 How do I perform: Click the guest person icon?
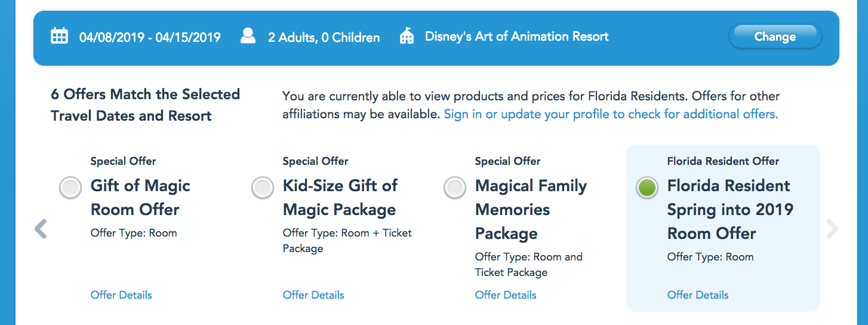coord(248,36)
